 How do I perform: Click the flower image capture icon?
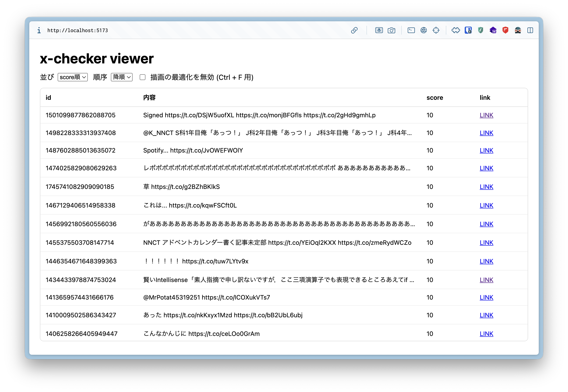click(379, 30)
